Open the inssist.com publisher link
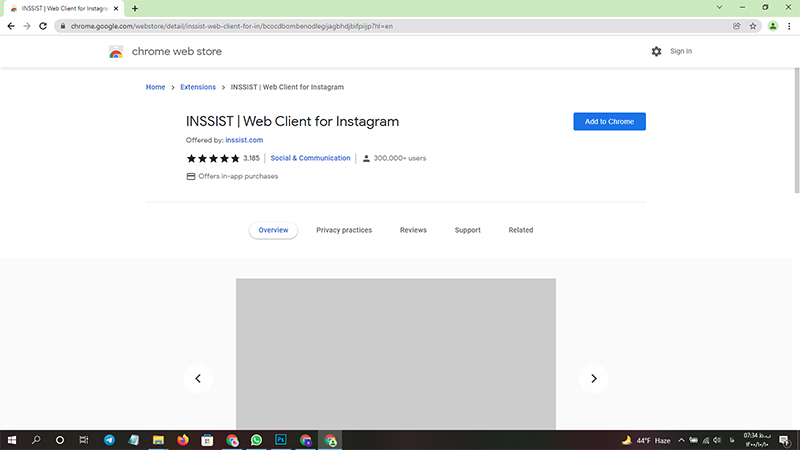800x450 pixels. click(x=243, y=140)
